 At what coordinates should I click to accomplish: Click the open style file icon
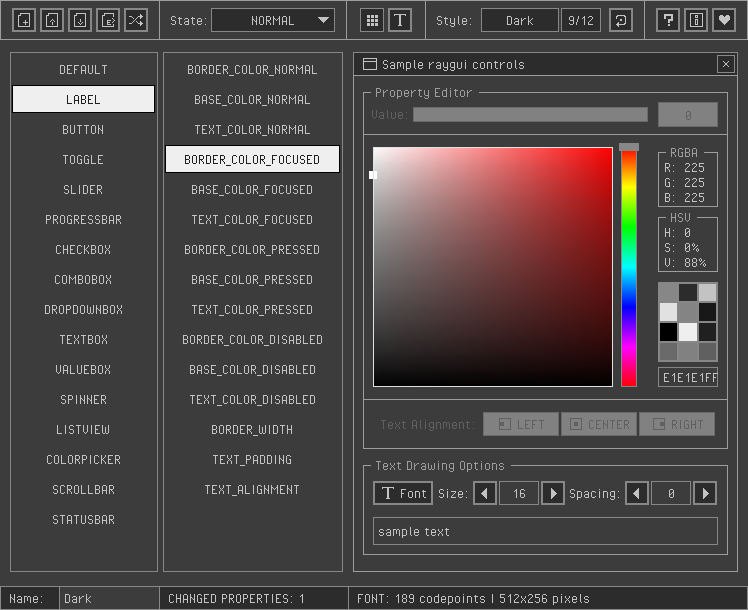(53, 20)
